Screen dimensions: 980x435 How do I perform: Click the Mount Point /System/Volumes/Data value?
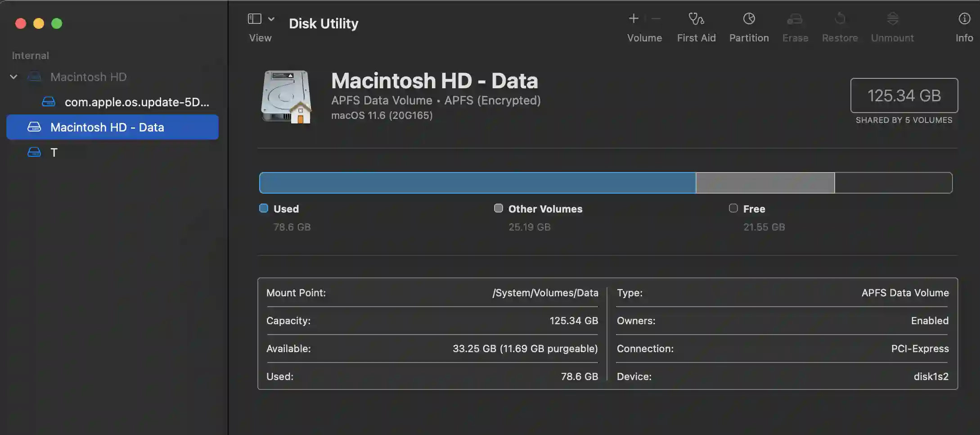tap(545, 293)
